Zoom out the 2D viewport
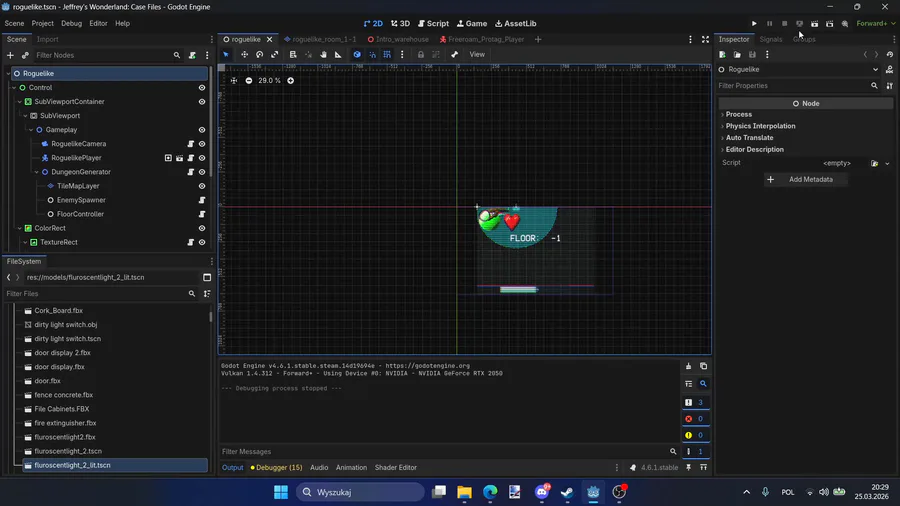Screen dimensions: 900x506 coord(249,80)
